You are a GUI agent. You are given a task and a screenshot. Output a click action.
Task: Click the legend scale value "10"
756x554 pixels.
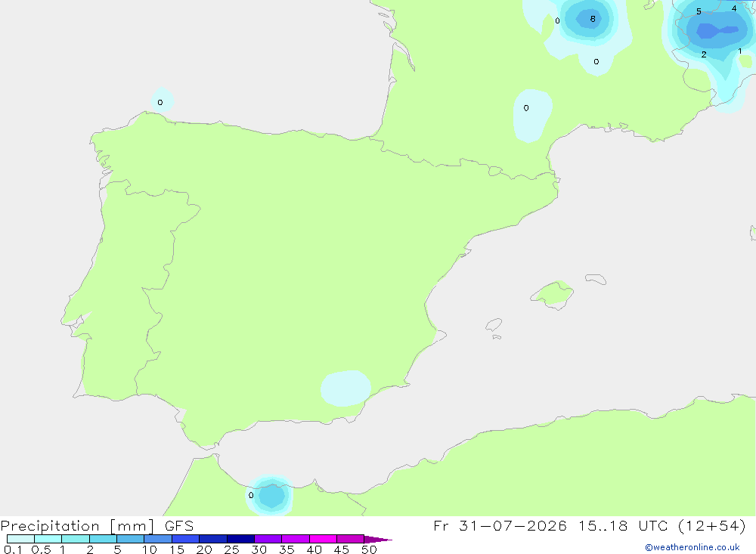tap(150, 549)
